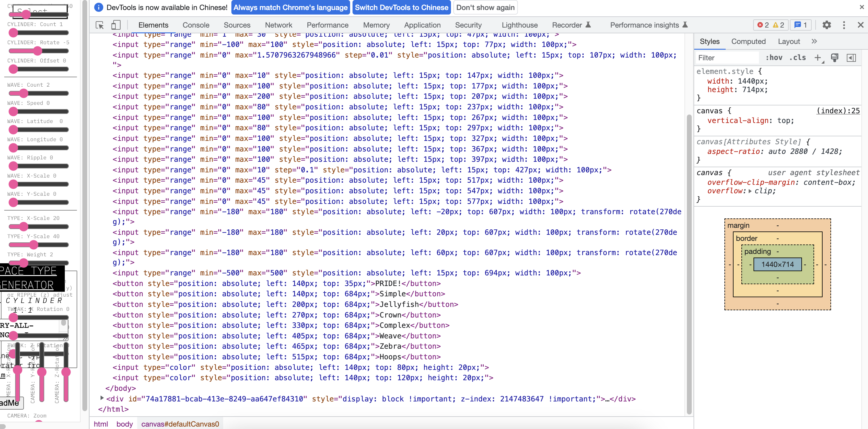Click the red errors count badge
Image resolution: width=868 pixels, height=429 pixels.
click(x=763, y=25)
